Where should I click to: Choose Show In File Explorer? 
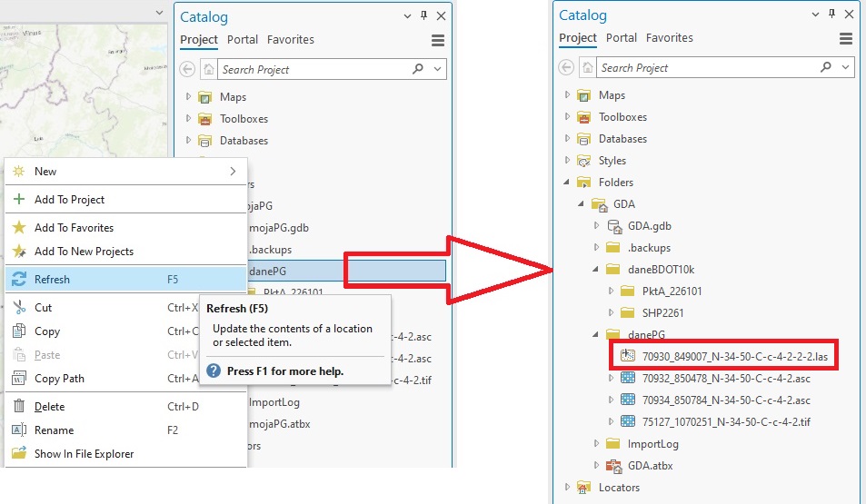84,454
